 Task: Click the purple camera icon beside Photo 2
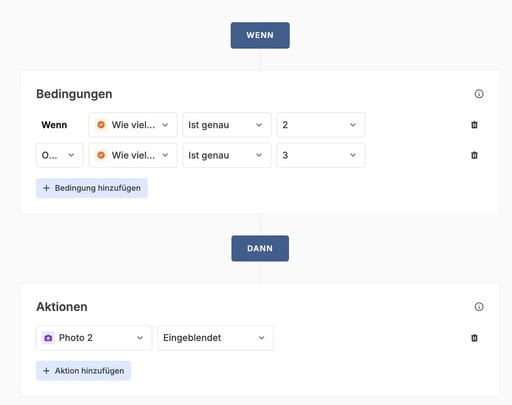48,338
